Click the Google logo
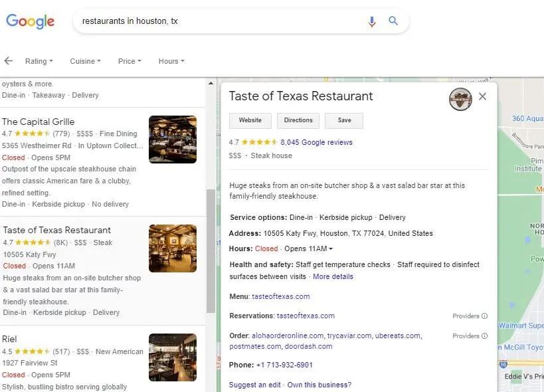 [x=30, y=21]
